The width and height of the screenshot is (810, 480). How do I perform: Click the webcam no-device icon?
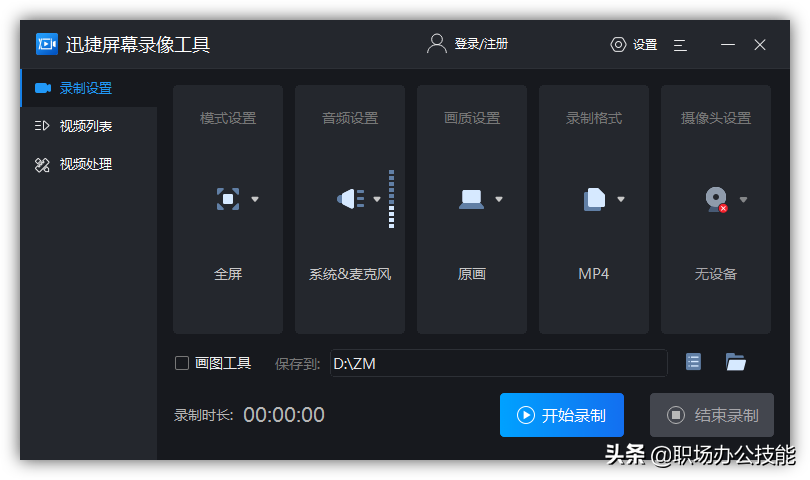[x=716, y=199]
